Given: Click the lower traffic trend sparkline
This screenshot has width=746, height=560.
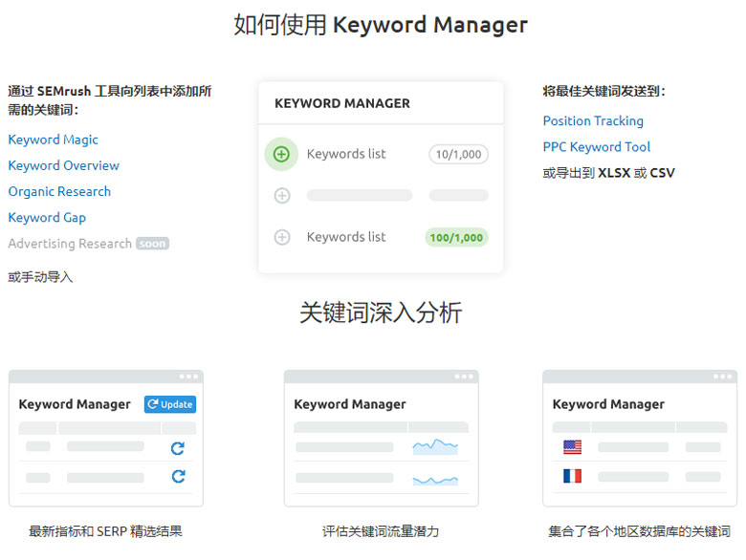Looking at the screenshot, I should coord(435,480).
